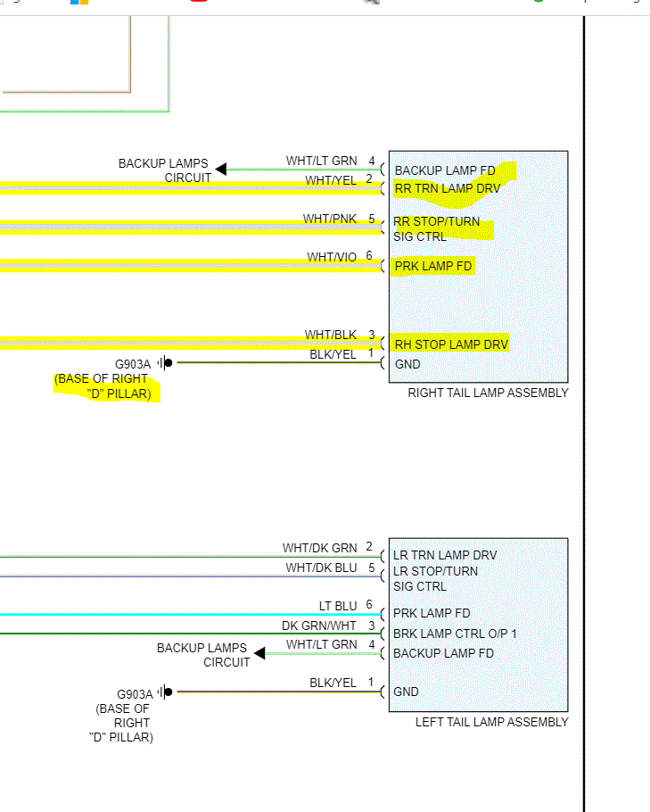This screenshot has height=812, width=650.
Task: Select the LEFT TAIL LAMP ASSEMBLY caption
Action: tap(491, 723)
